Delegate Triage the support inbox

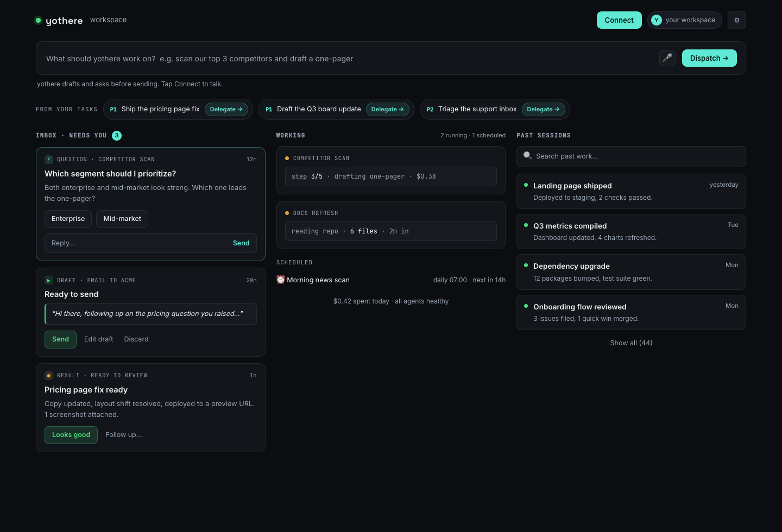543,109
